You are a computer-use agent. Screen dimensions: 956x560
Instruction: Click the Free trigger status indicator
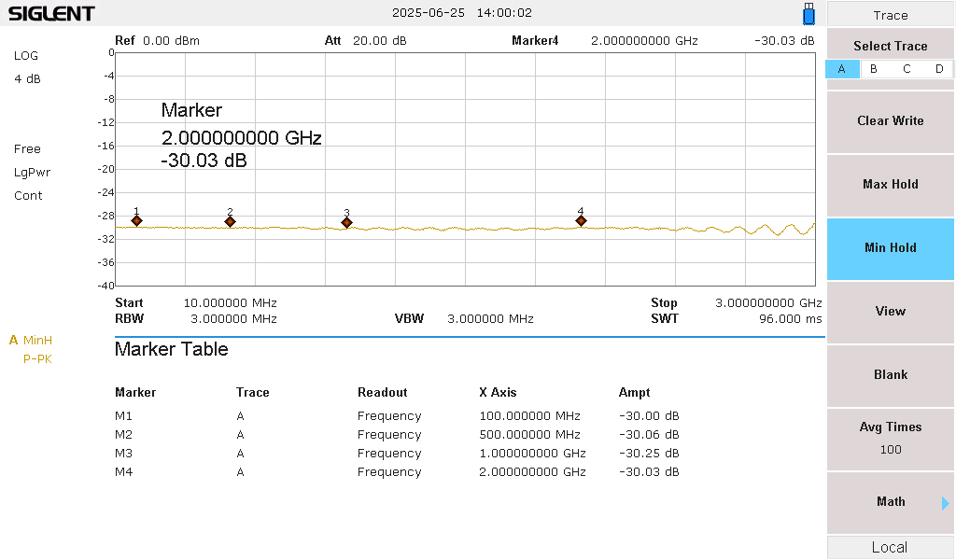[27, 149]
